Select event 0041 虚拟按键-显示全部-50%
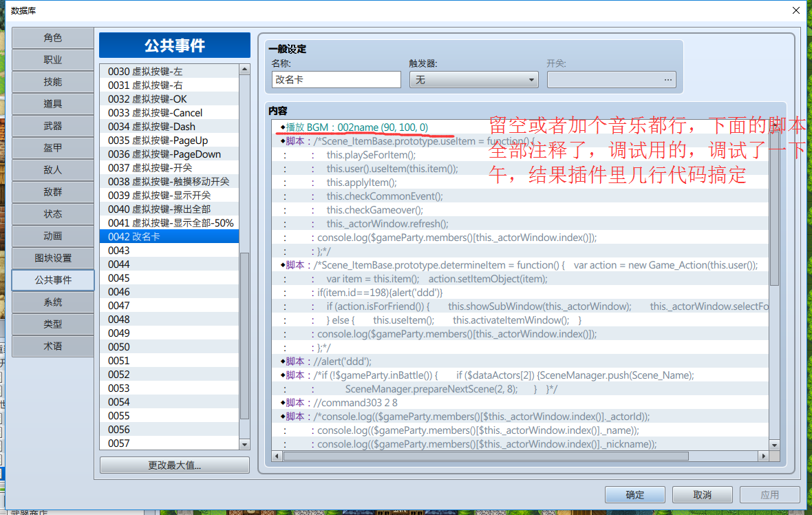812x515 pixels. pyautogui.click(x=169, y=223)
